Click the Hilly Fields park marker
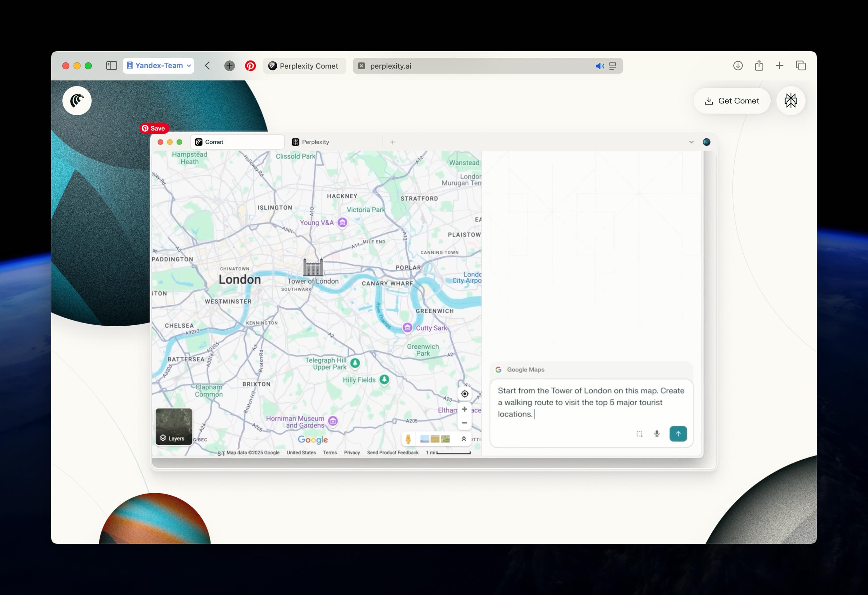 point(384,380)
